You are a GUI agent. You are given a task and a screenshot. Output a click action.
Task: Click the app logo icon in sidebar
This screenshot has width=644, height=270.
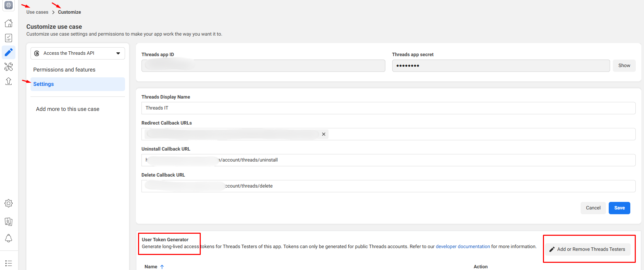tap(9, 5)
